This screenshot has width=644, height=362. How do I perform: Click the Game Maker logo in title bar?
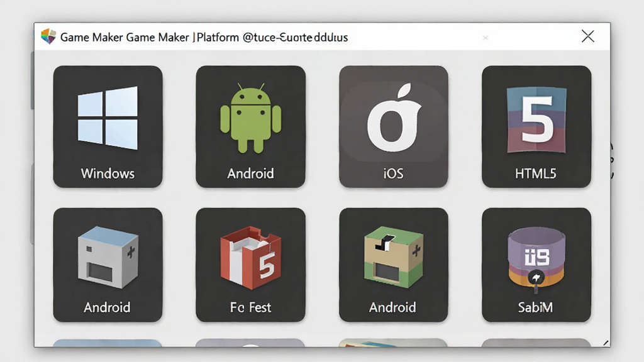48,36
